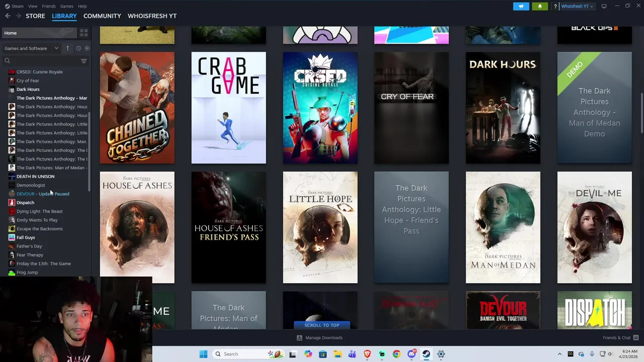Go back with the left arrow

coord(8,16)
